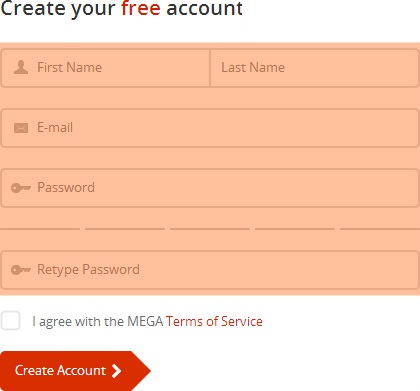Viewport: 420px width, 391px height.
Task: Submit with the Create Account button
Action: click(x=75, y=371)
